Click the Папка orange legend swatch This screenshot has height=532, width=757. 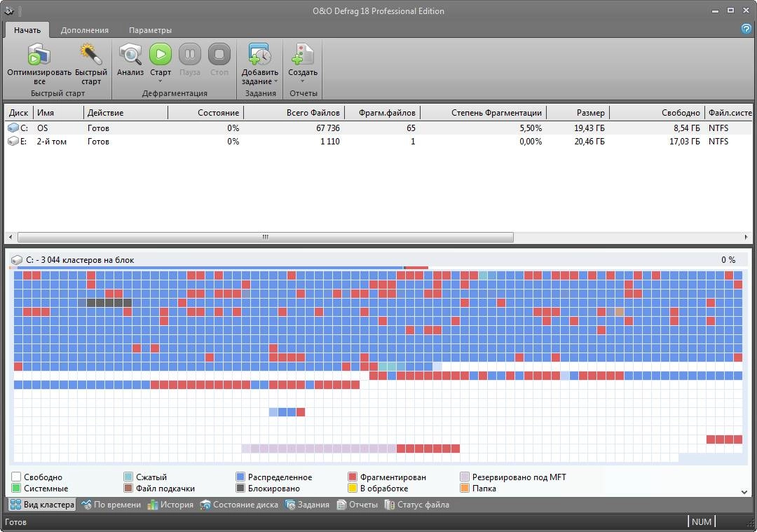click(465, 488)
